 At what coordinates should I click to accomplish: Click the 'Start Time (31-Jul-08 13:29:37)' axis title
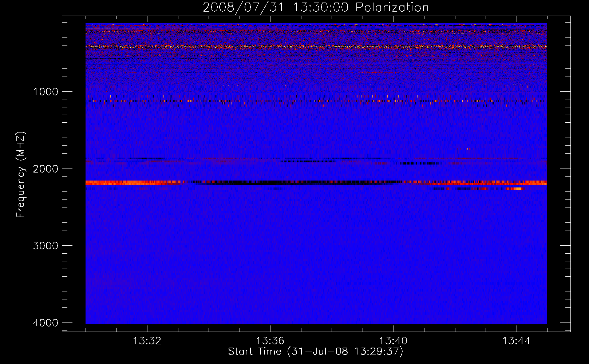coord(316,352)
